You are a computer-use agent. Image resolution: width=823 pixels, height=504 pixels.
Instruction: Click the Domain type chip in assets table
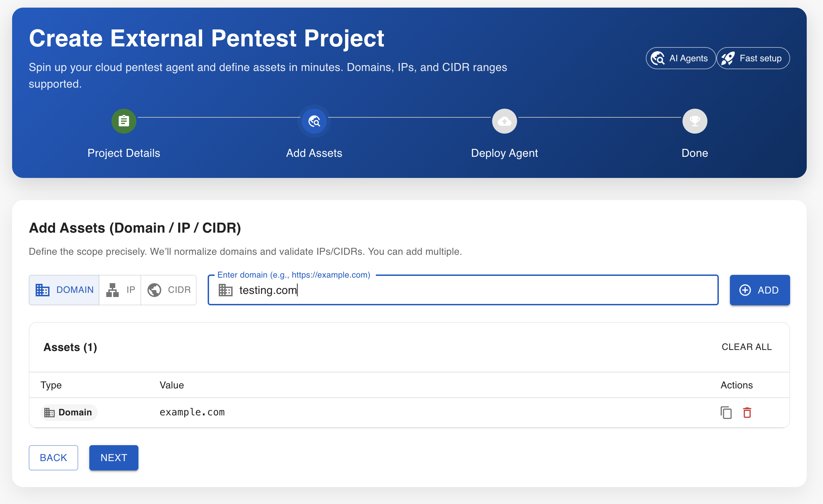point(69,412)
